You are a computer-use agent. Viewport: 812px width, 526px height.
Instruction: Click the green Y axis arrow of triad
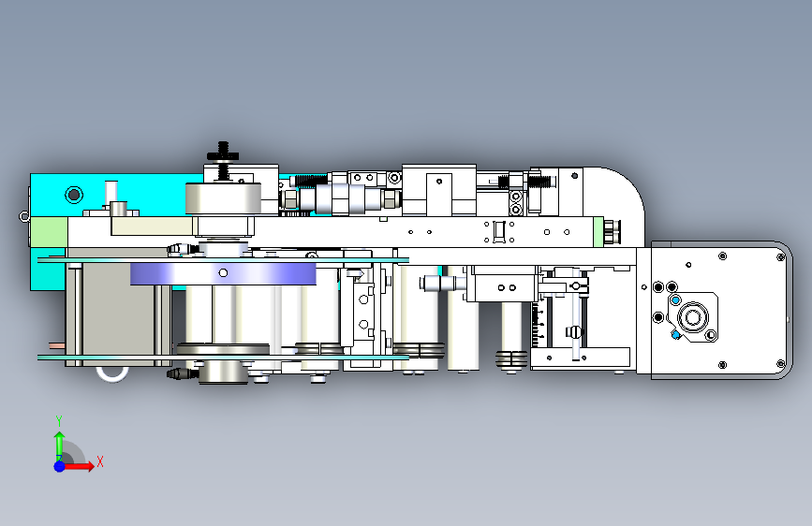59,446
